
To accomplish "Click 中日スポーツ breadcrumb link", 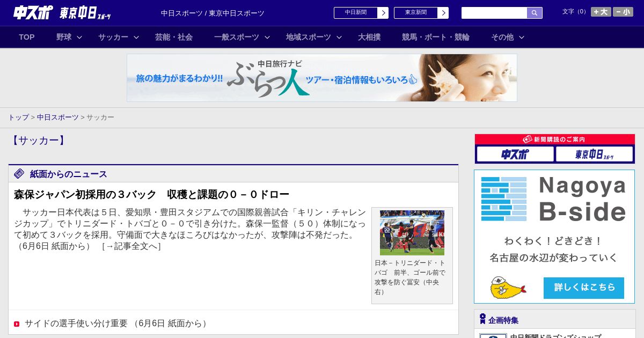I will point(58,117).
